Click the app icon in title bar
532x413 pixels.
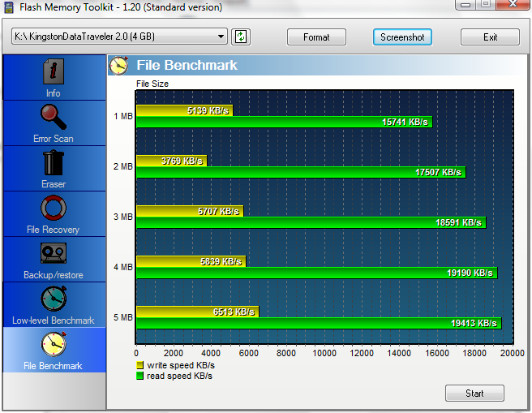pyautogui.click(x=10, y=6)
